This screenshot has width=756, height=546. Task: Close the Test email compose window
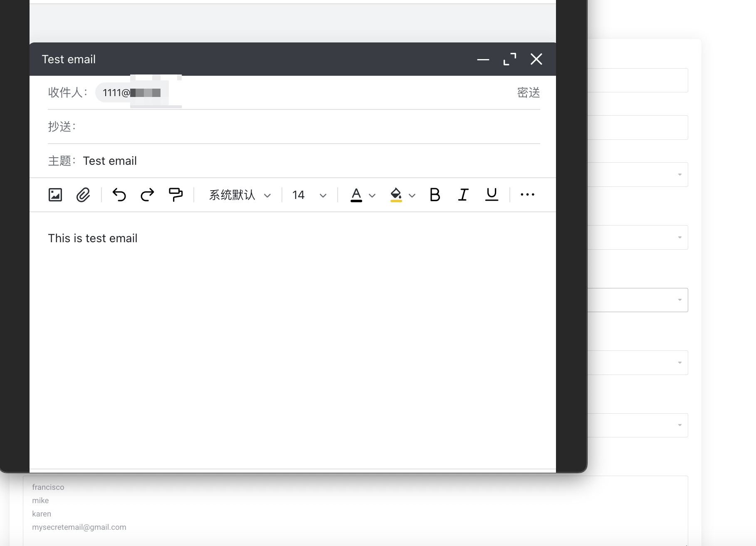[x=536, y=59]
